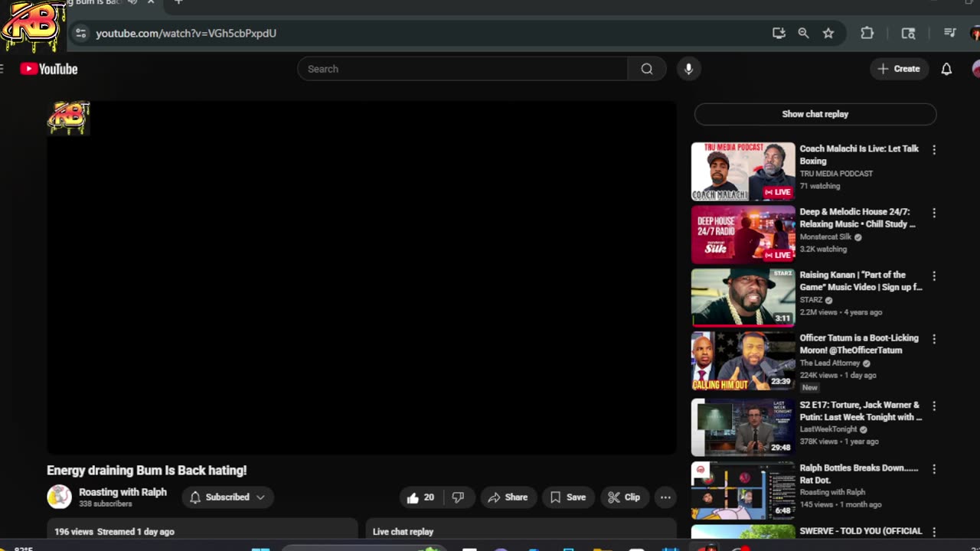The width and height of the screenshot is (980, 551).
Task: Open Ralph Bottles Breaks Down title
Action: (x=859, y=474)
